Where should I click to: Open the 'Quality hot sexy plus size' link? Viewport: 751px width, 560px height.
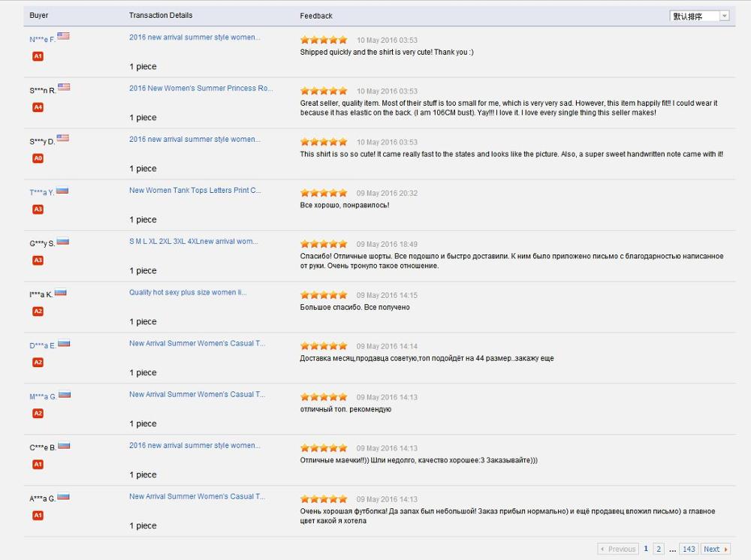click(188, 293)
